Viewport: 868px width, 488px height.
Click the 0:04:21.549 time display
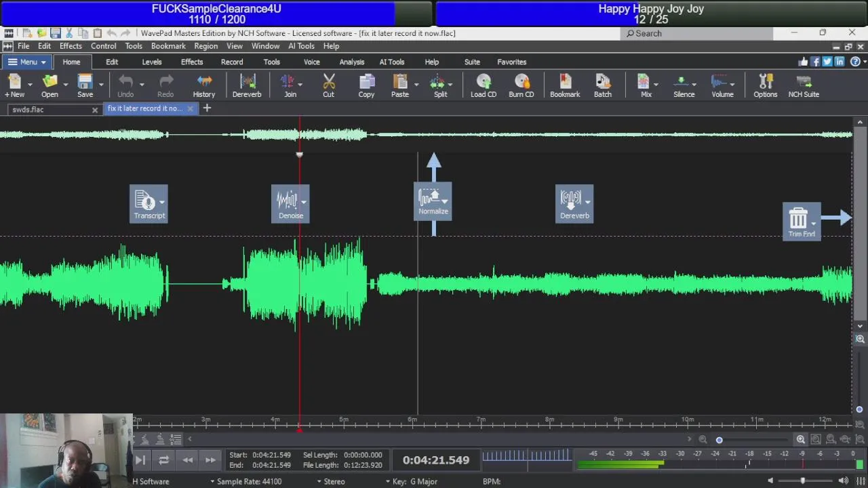(435, 460)
